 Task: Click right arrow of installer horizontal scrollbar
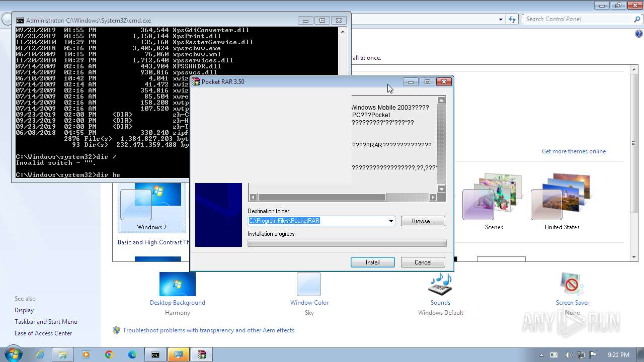click(x=433, y=198)
